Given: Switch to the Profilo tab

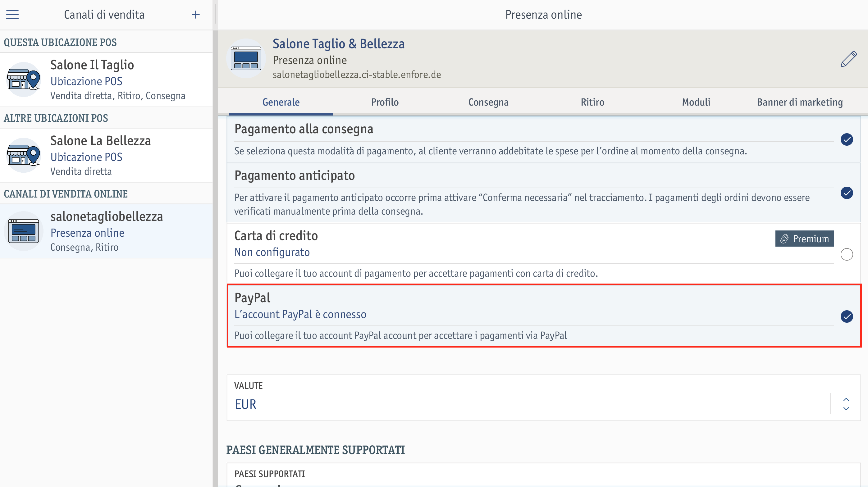Looking at the screenshot, I should click(x=385, y=102).
